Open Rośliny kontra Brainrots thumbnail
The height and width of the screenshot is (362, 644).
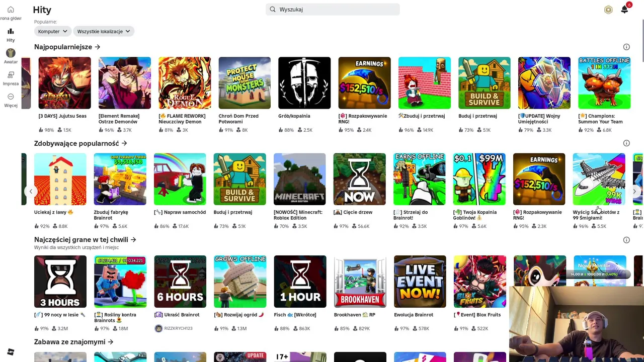tap(120, 282)
